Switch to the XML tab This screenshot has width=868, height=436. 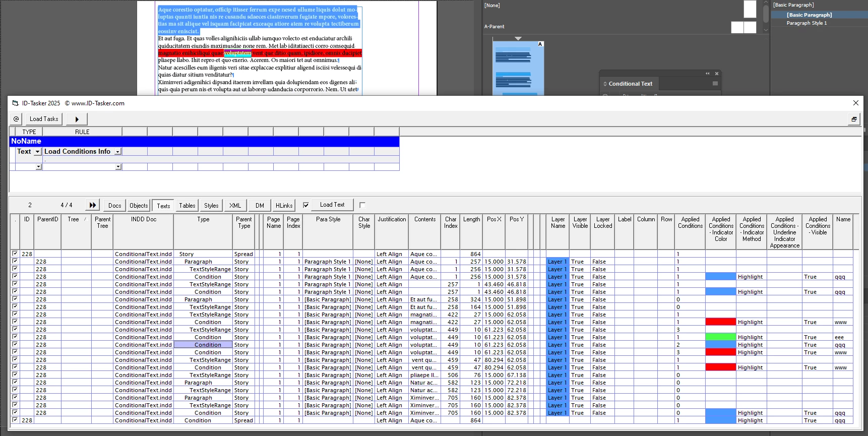click(235, 205)
